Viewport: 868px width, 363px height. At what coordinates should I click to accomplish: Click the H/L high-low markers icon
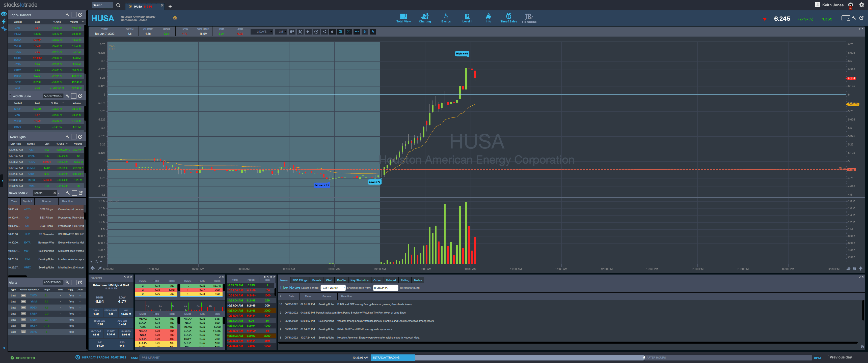349,32
